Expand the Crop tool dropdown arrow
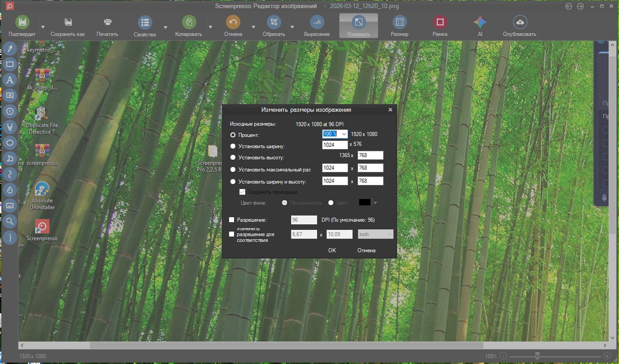 [292, 27]
